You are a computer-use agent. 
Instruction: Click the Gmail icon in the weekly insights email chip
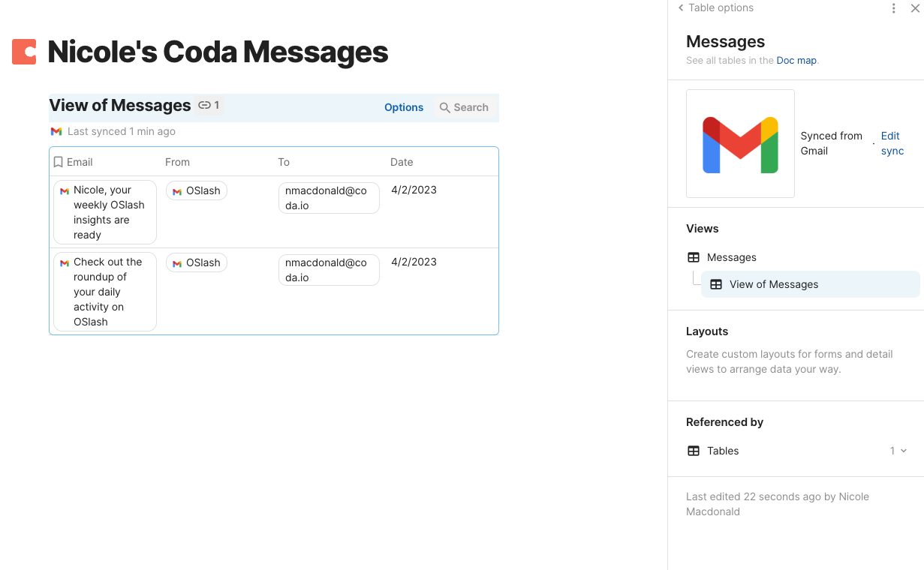(x=65, y=191)
